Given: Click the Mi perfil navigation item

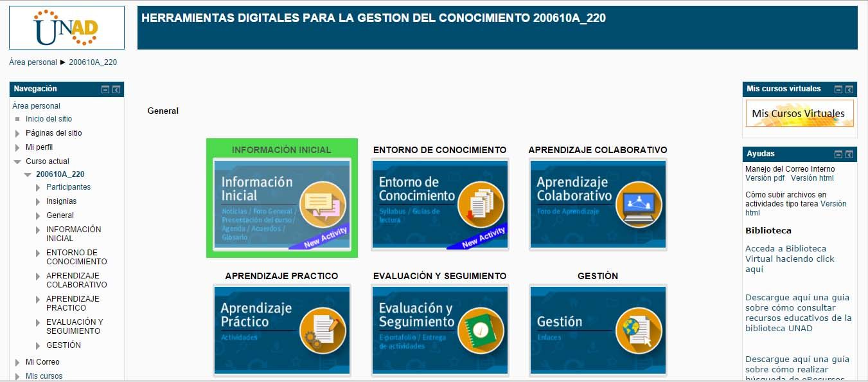Looking at the screenshot, I should click(x=39, y=147).
